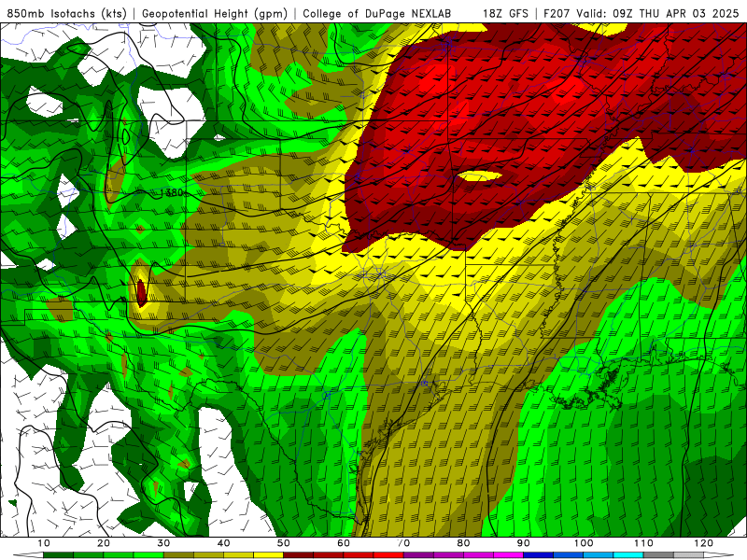Click the "09Z THU APR 03 2025" valid time

675,14
